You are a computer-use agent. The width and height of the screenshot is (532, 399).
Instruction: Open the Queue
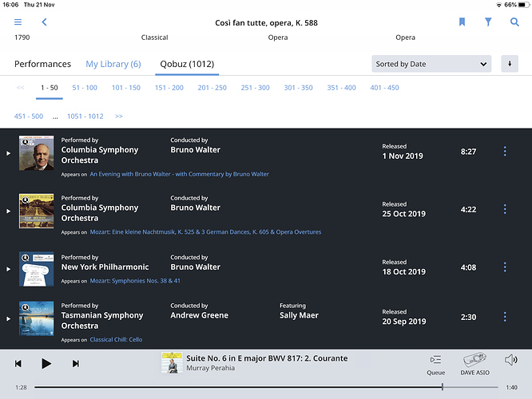pos(435,365)
